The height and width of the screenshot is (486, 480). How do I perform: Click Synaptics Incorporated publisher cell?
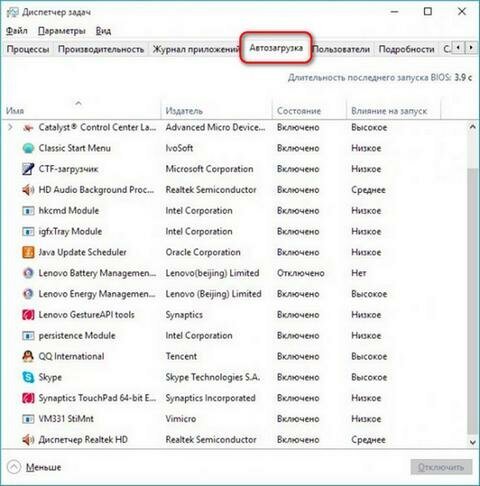(210, 398)
